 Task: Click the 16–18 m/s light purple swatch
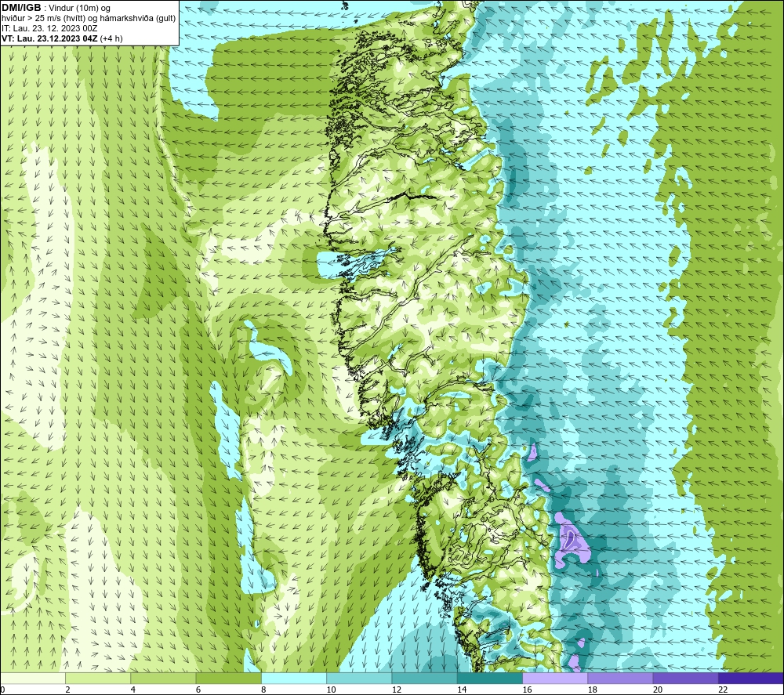point(555,678)
